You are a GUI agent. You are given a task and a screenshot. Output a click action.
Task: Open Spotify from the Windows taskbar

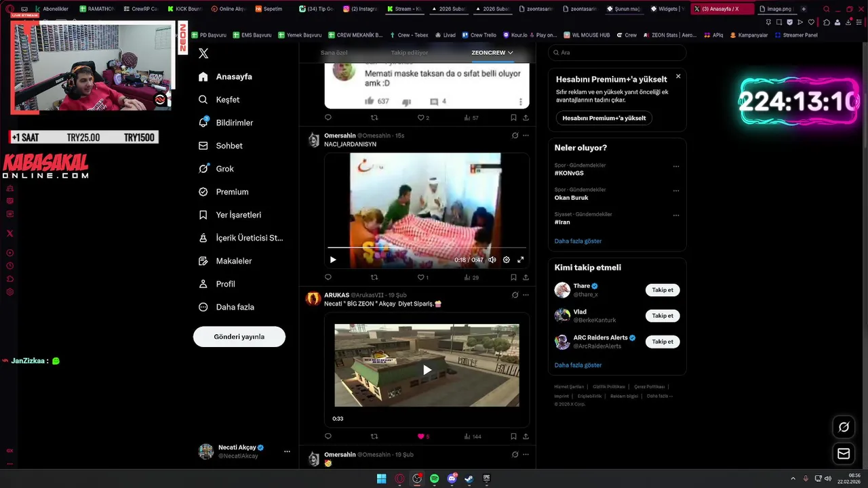click(434, 479)
